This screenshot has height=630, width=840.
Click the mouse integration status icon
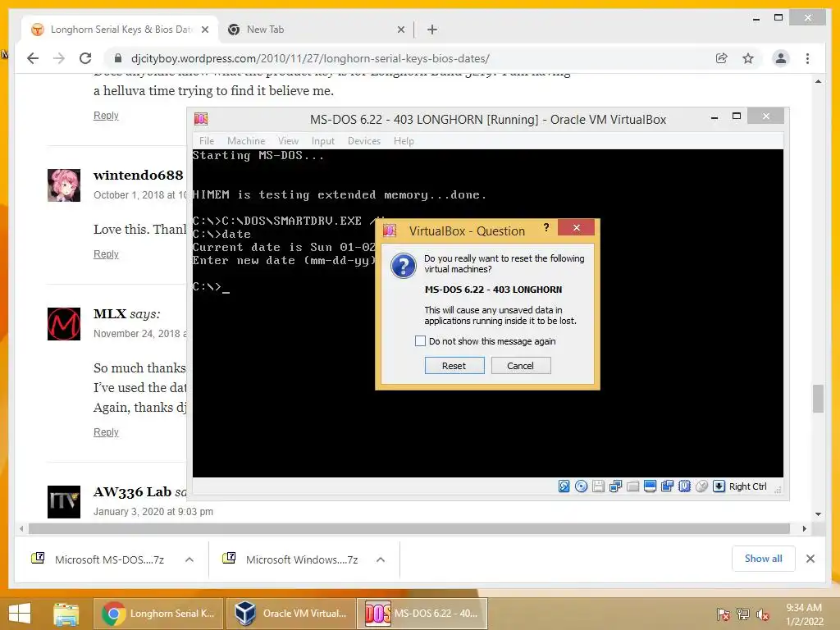click(701, 486)
